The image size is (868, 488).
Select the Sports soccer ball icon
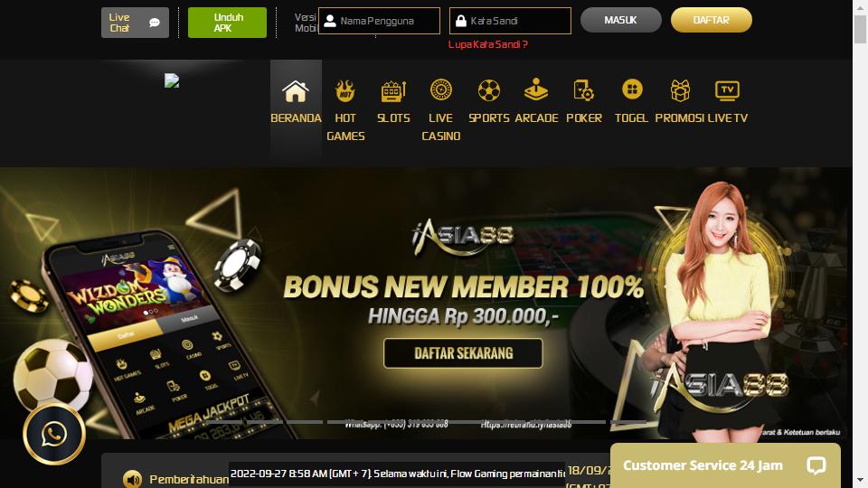489,90
